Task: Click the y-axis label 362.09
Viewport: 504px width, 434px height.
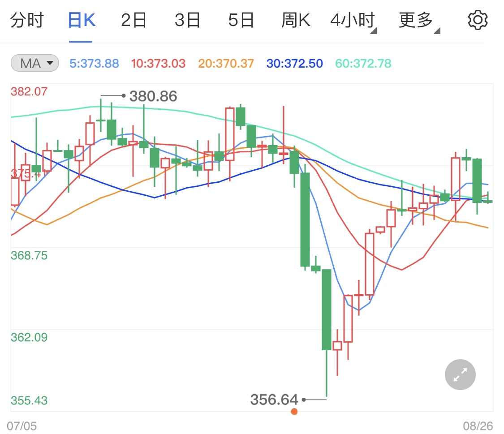Action: pyautogui.click(x=29, y=337)
